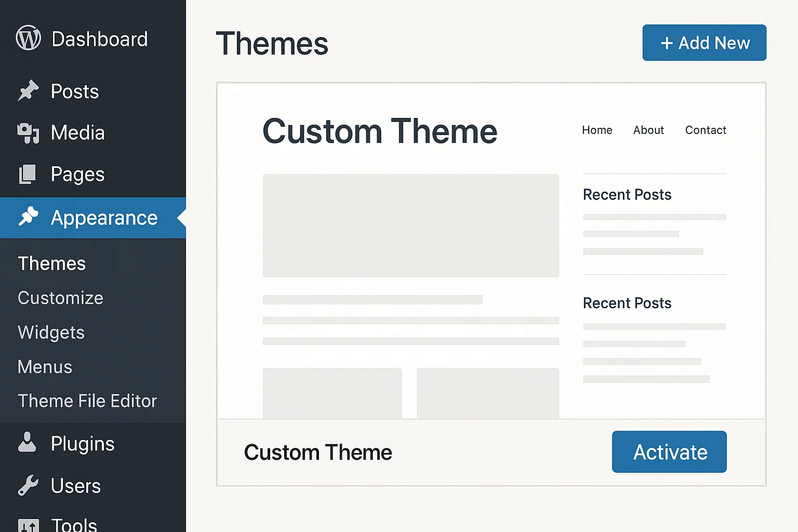The image size is (798, 532).
Task: Open the Themes submenu entry
Action: point(51,264)
